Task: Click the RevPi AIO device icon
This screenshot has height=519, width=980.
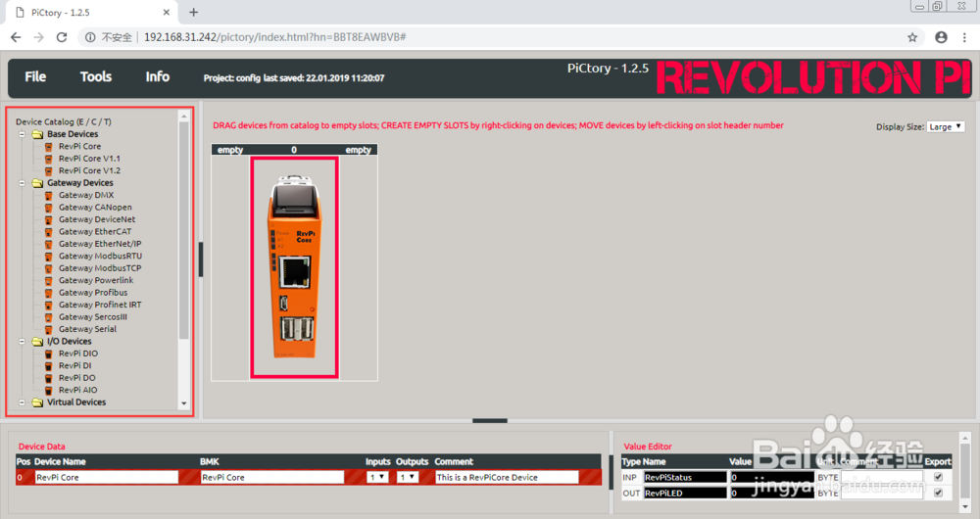Action: coord(48,391)
